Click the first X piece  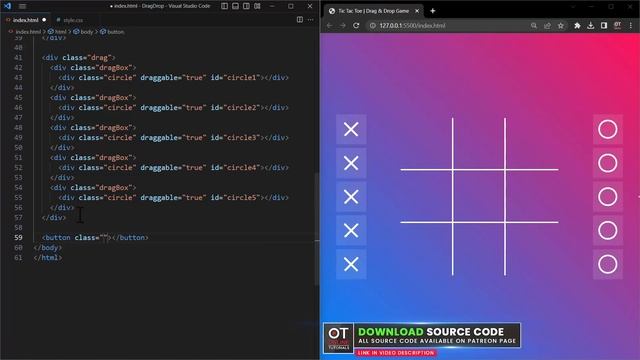(351, 129)
